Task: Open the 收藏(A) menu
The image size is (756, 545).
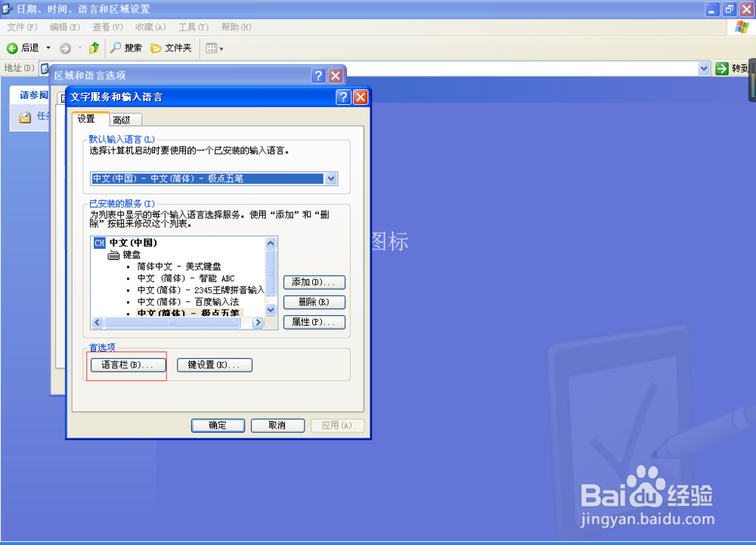Action: 150,27
